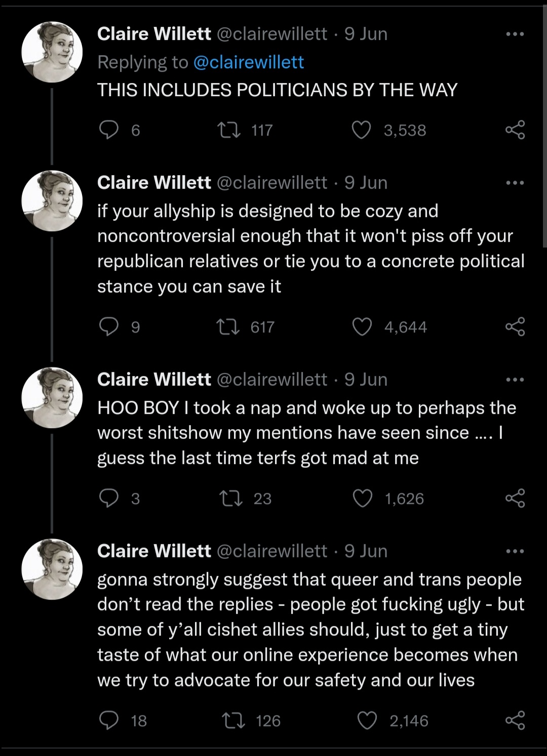Open more options on the allyship tweet
This screenshot has width=547, height=756.
point(515,183)
